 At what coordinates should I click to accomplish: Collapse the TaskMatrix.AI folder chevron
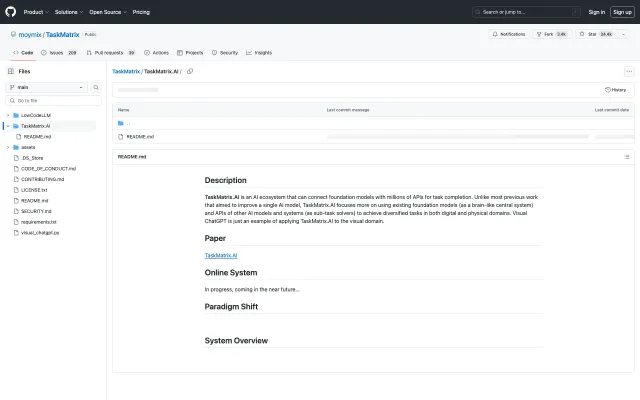point(8,126)
